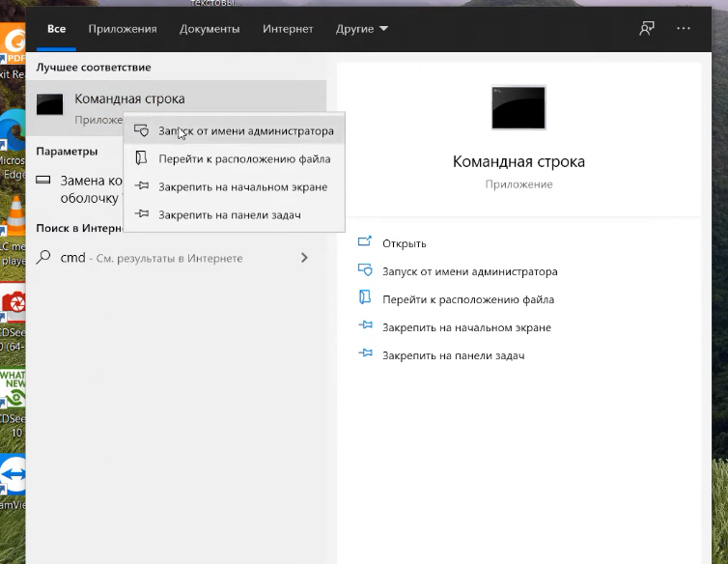The width and height of the screenshot is (728, 564).
Task: Click the magnifier icon beside cmd web search
Action: pos(43,258)
